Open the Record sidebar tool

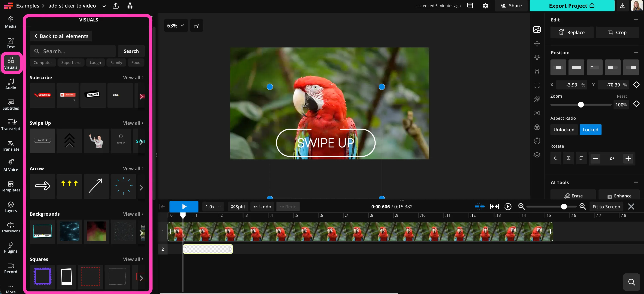11,268
